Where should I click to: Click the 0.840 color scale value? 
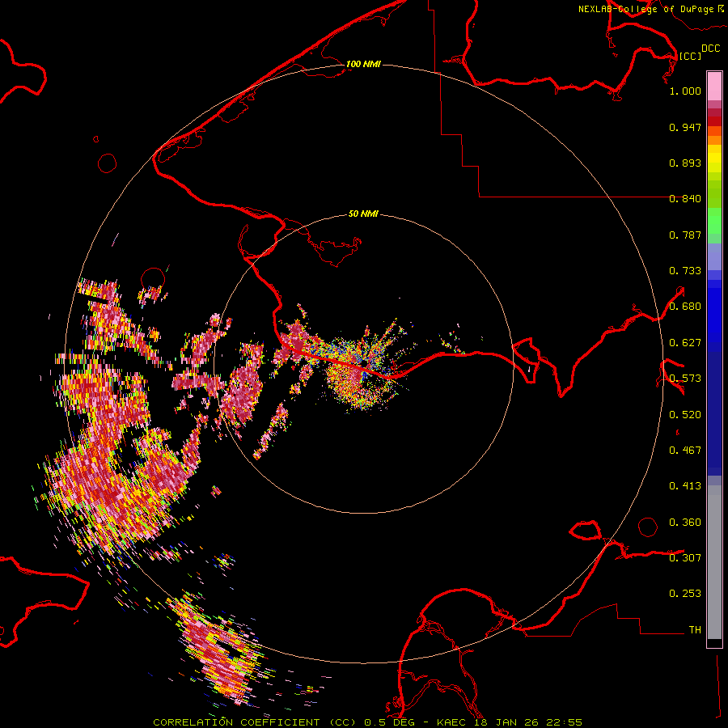pos(685,199)
